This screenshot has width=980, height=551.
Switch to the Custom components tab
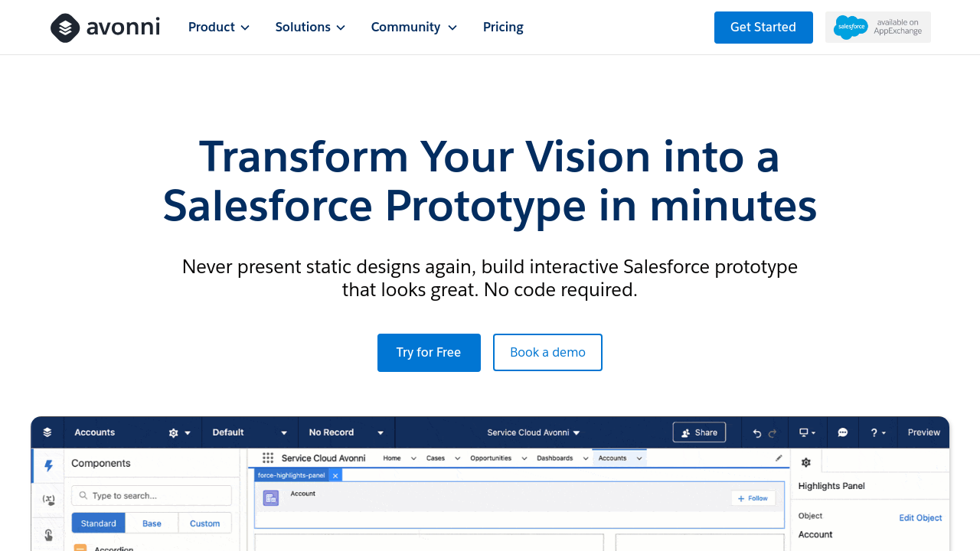coord(205,523)
